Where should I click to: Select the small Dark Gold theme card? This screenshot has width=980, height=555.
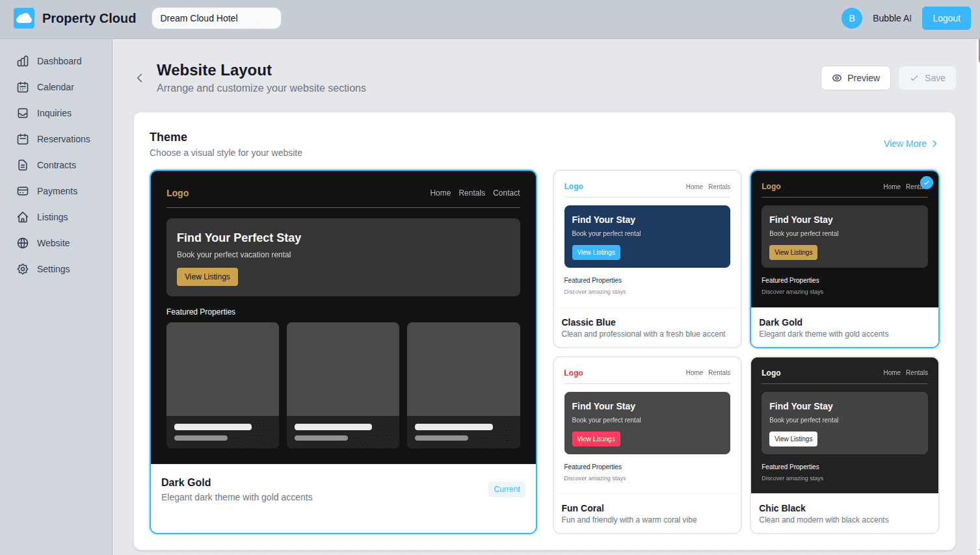click(845, 259)
